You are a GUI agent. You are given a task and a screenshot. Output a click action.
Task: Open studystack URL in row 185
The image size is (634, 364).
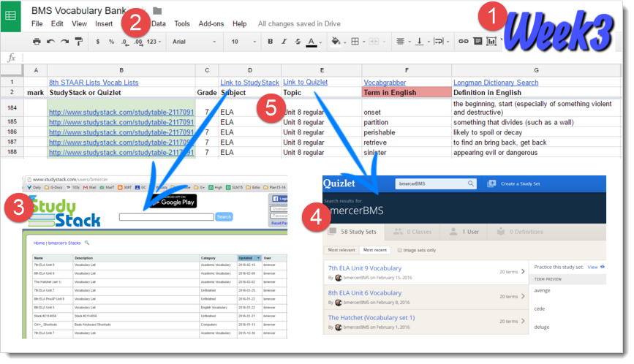click(x=121, y=122)
